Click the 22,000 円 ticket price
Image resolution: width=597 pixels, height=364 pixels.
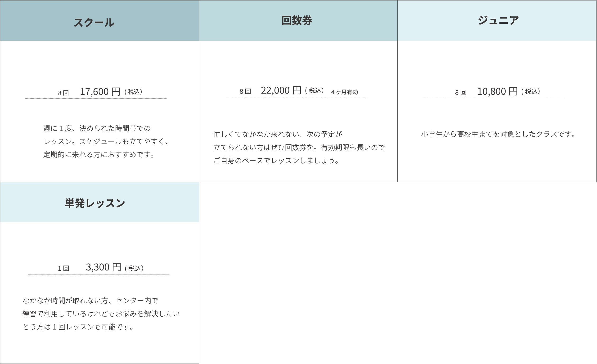[281, 91]
